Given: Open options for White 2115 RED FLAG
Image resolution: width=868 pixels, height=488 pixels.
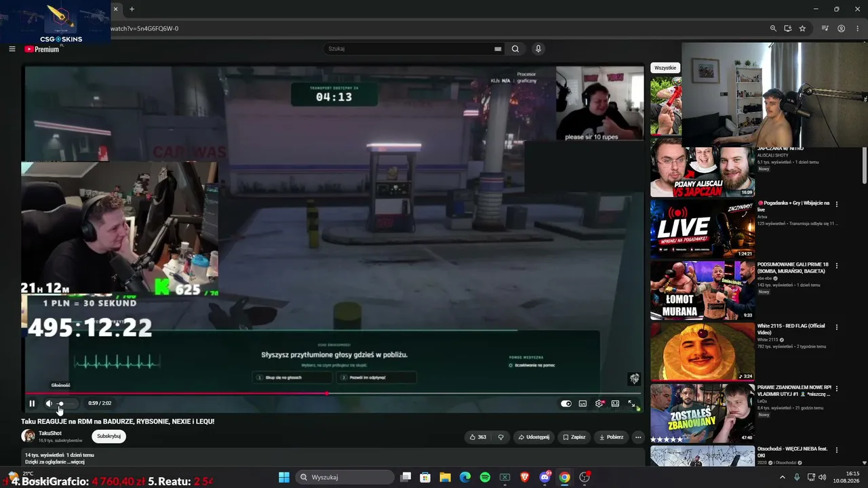Looking at the screenshot, I should point(837,327).
